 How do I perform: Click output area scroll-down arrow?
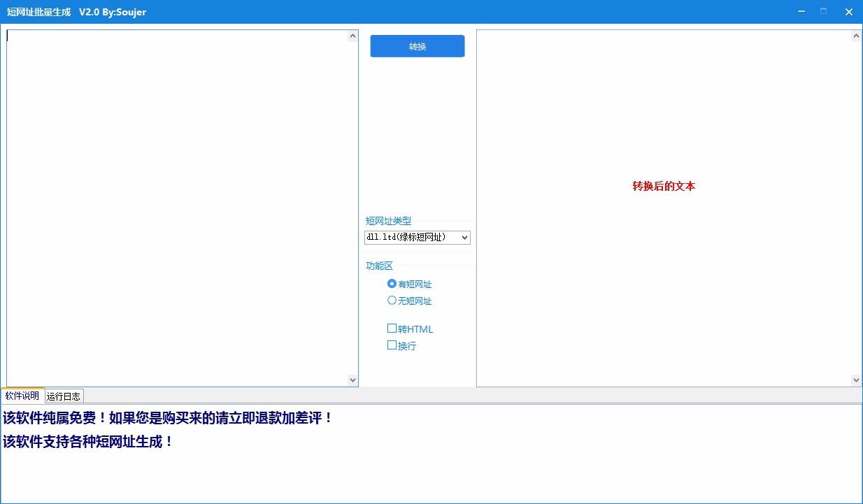(856, 380)
